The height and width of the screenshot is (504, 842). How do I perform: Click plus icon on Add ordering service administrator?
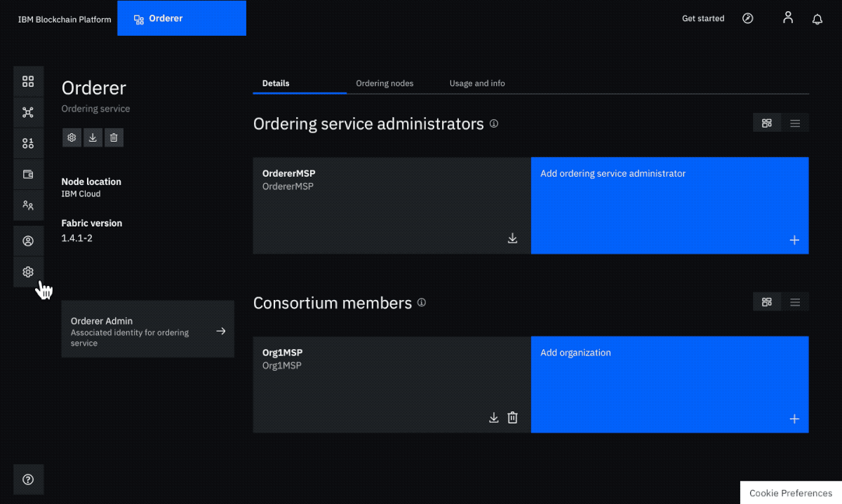pos(794,240)
